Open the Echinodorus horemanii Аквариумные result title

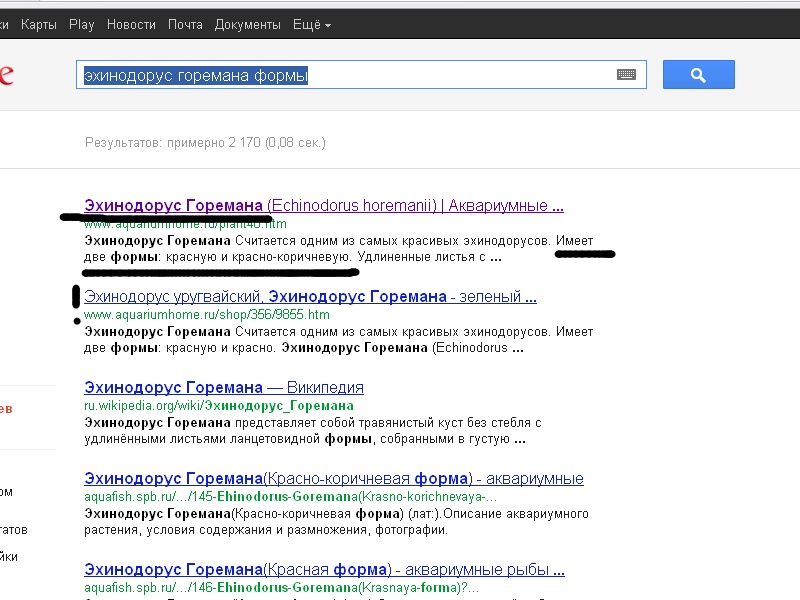324,206
